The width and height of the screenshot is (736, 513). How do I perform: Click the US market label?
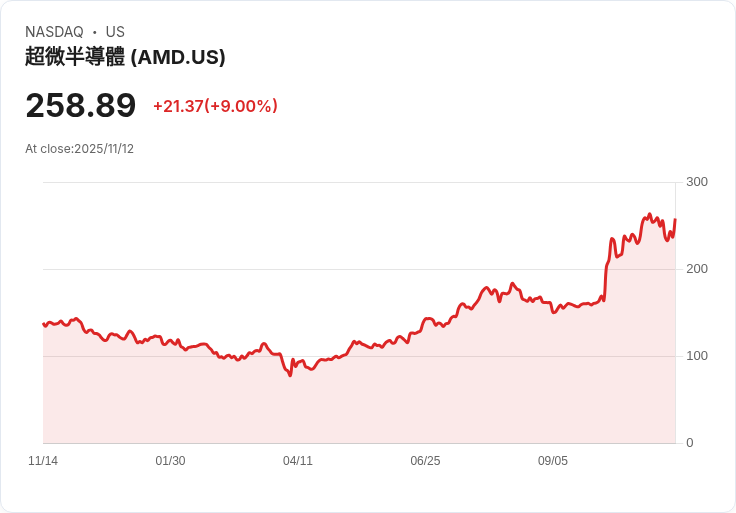[x=115, y=32]
